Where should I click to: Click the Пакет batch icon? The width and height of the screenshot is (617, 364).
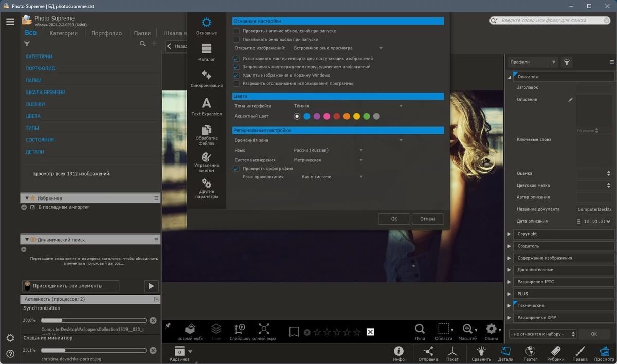coord(452,354)
